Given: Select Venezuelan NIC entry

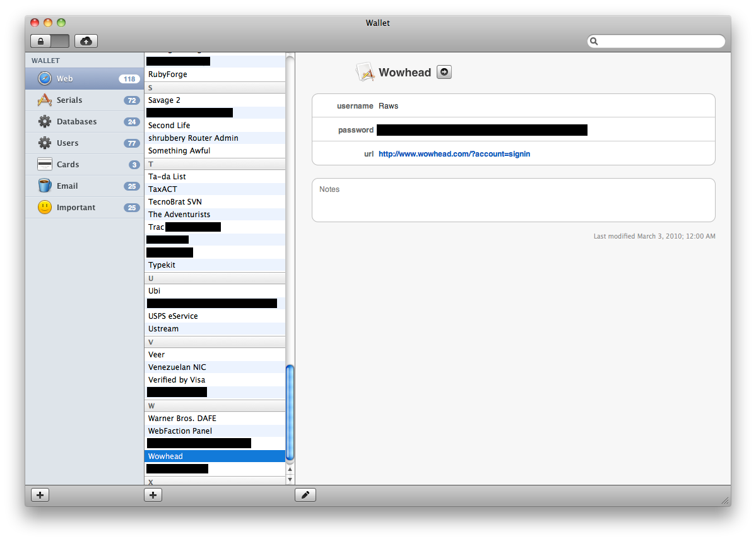Looking at the screenshot, I should click(x=215, y=367).
